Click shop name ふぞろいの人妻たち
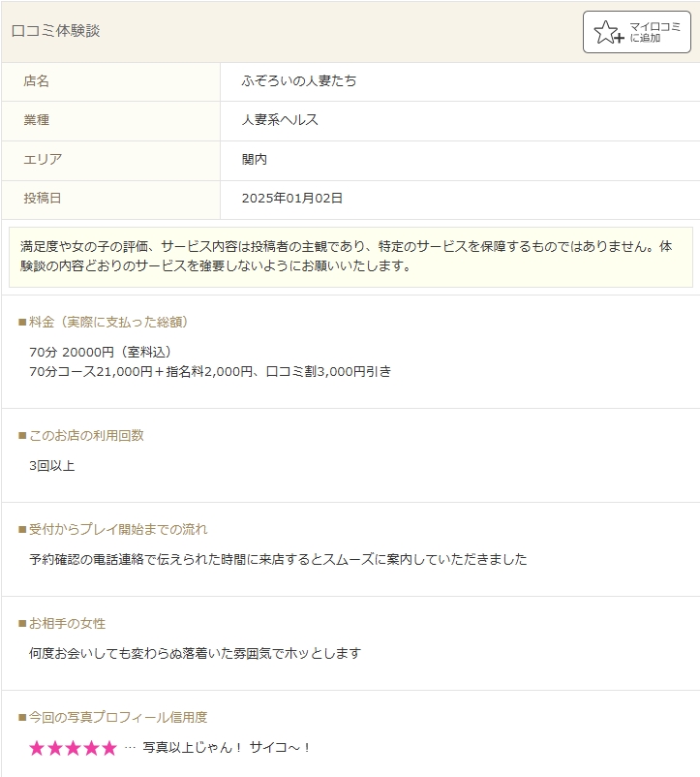 point(299,80)
